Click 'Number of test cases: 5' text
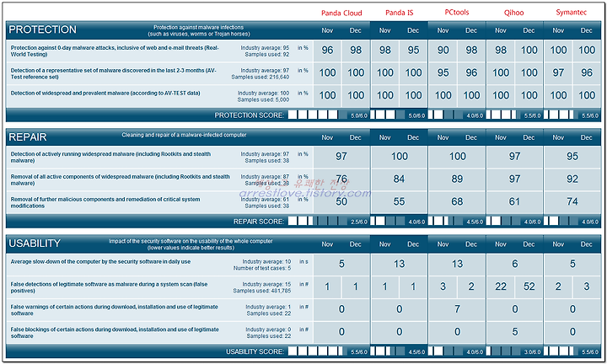 click(x=262, y=268)
